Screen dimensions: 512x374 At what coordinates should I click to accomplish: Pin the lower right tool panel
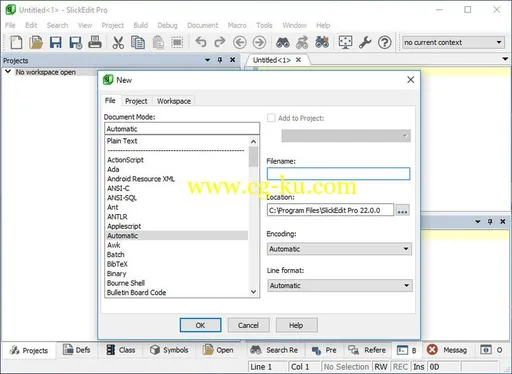(490, 221)
